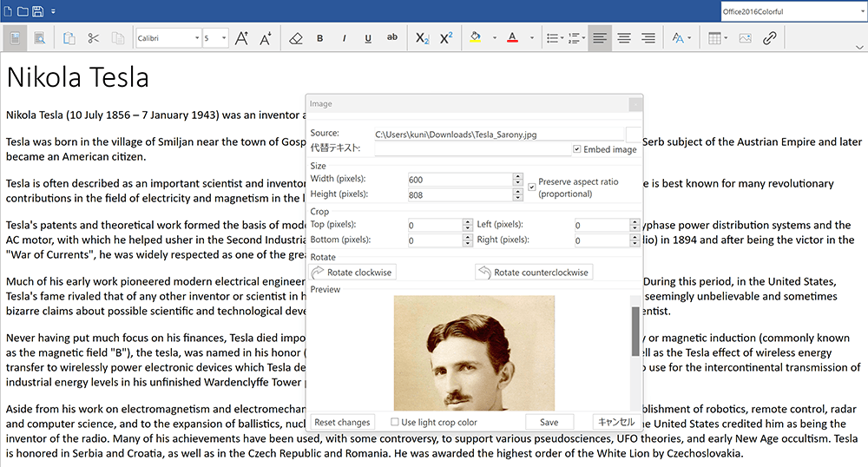
Task: Uncheck the Embed image checkbox
Action: (x=577, y=149)
